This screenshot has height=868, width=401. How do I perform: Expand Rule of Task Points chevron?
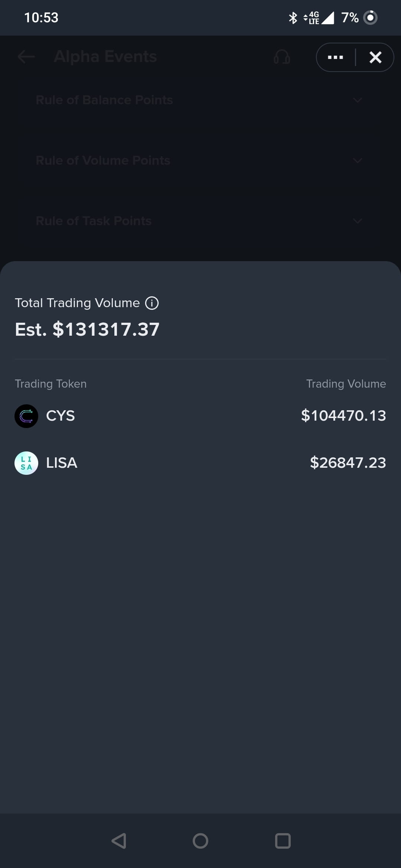[x=358, y=221]
